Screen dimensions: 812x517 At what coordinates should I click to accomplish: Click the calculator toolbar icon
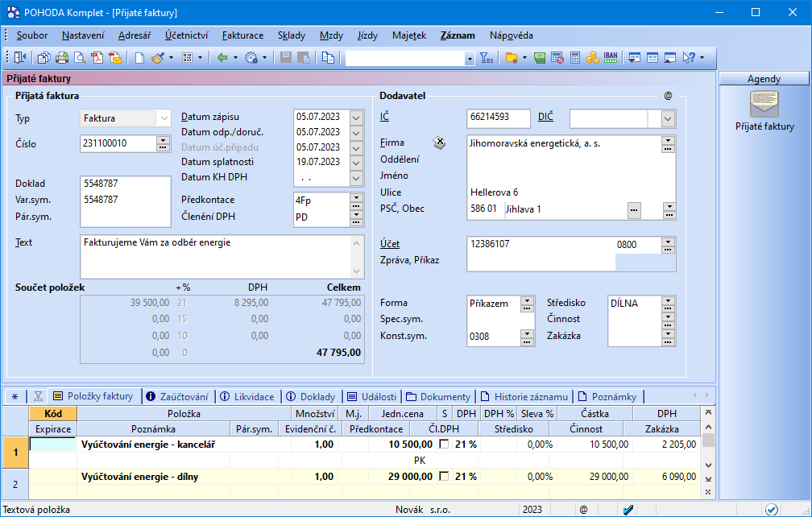(575, 57)
